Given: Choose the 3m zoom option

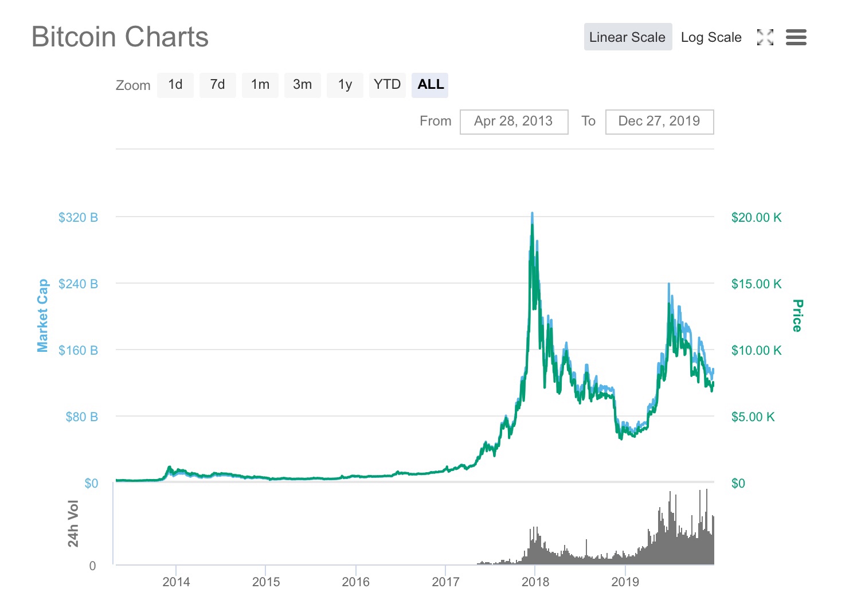Looking at the screenshot, I should (x=303, y=85).
